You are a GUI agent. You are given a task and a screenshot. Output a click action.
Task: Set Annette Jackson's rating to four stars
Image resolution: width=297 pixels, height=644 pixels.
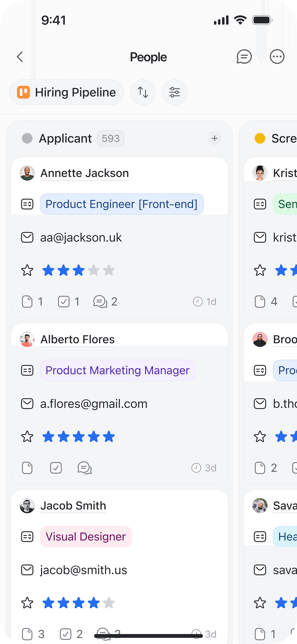tap(94, 270)
